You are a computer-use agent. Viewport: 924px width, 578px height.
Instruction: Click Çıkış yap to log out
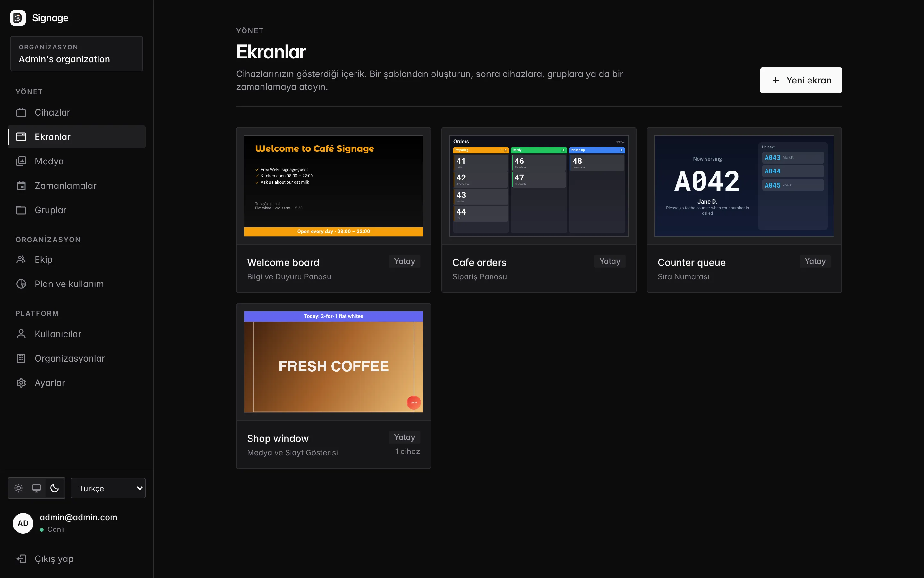click(77, 559)
